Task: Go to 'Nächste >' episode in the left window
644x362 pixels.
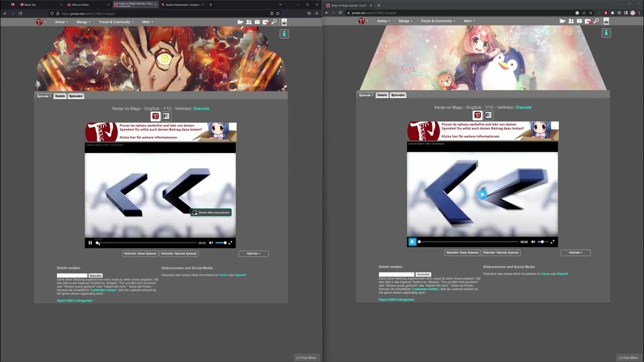Action: (x=254, y=253)
